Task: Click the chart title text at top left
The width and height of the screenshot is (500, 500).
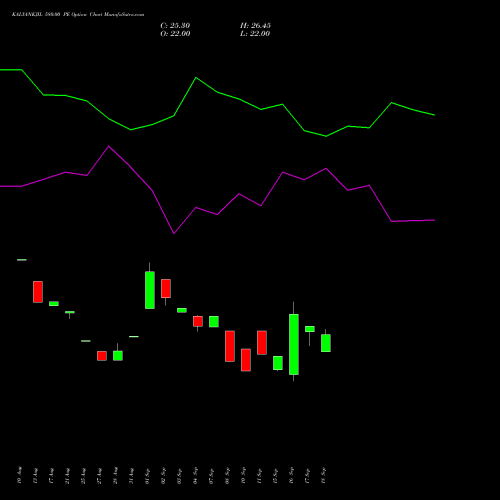Action: coord(78,15)
